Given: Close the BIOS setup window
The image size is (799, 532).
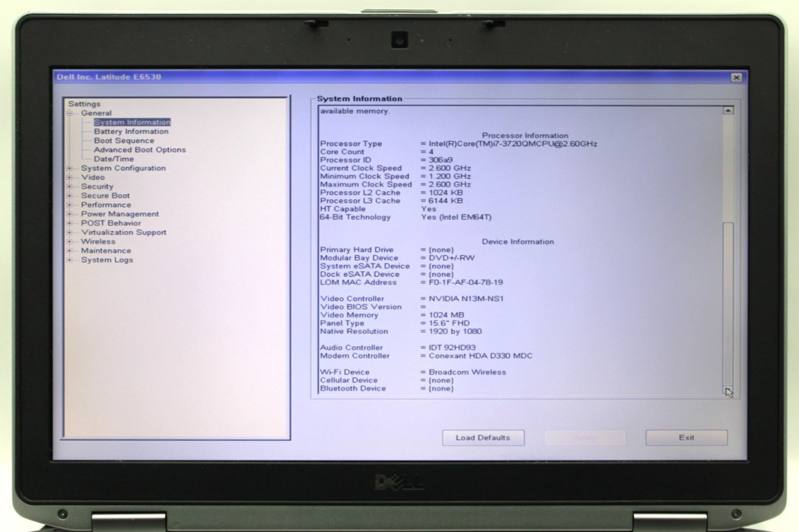Looking at the screenshot, I should [x=736, y=77].
